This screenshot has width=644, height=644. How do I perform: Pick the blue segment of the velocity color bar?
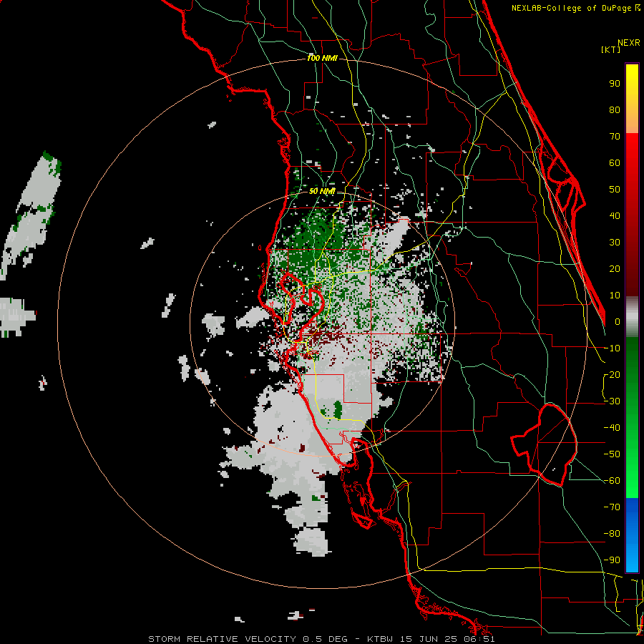tap(632, 535)
